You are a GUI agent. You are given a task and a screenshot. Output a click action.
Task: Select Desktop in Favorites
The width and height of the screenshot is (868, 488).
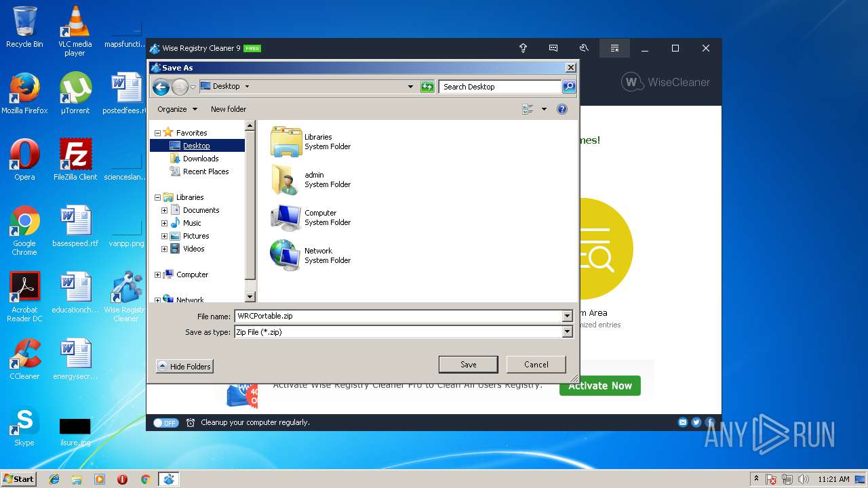pos(197,146)
